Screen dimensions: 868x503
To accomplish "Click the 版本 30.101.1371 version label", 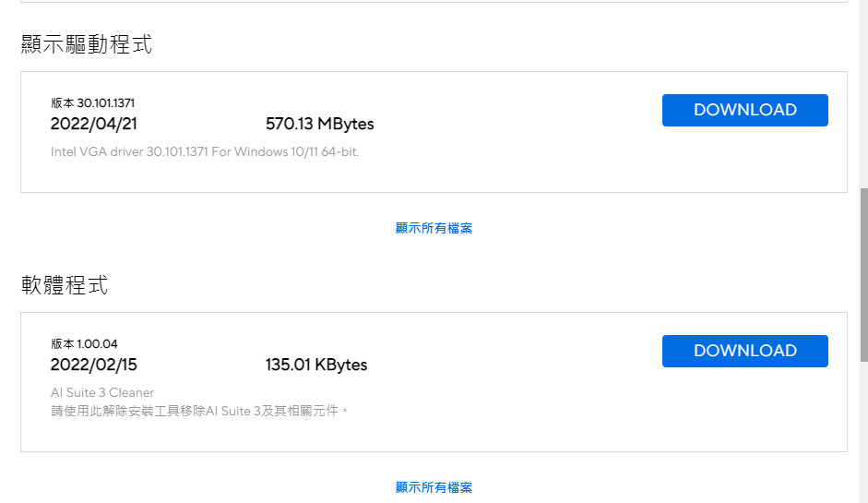I will 92,103.
